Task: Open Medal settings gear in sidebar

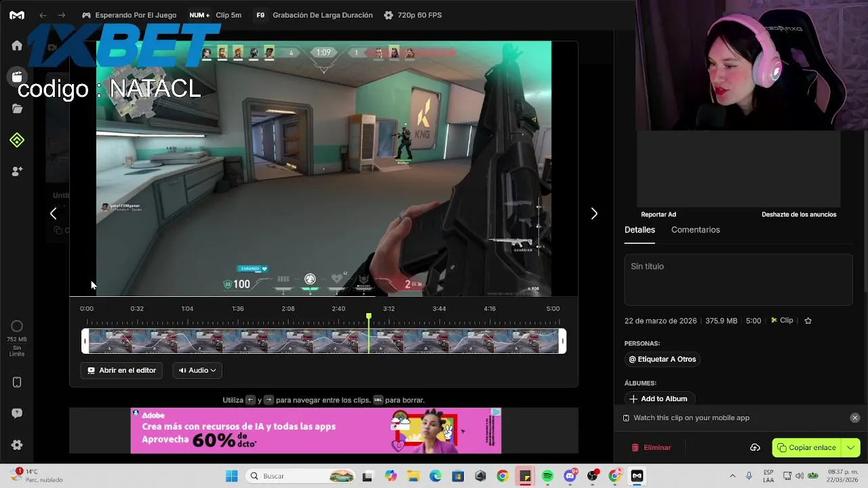Action: point(17,445)
